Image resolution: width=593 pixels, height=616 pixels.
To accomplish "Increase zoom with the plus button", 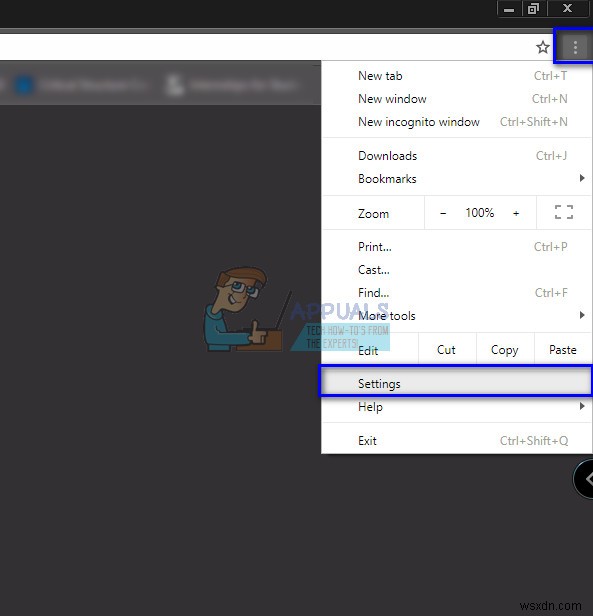I will pyautogui.click(x=516, y=213).
